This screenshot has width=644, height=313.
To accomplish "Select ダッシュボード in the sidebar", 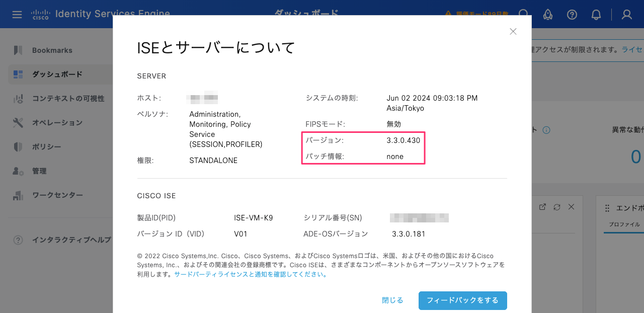I will click(x=57, y=74).
